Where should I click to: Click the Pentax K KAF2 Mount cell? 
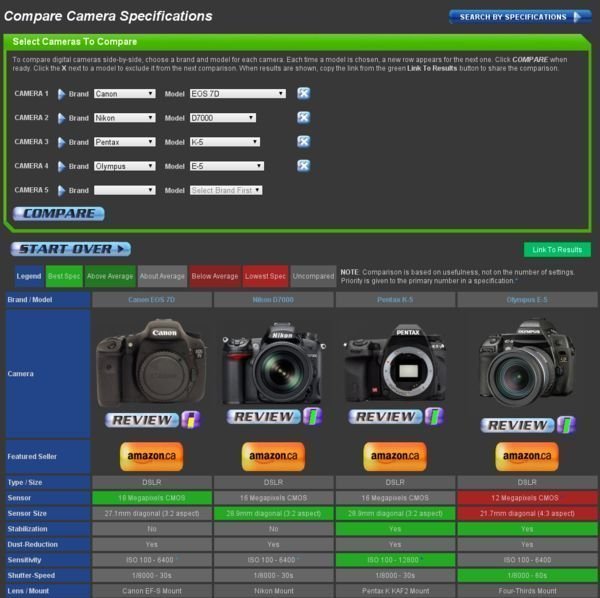tap(395, 591)
